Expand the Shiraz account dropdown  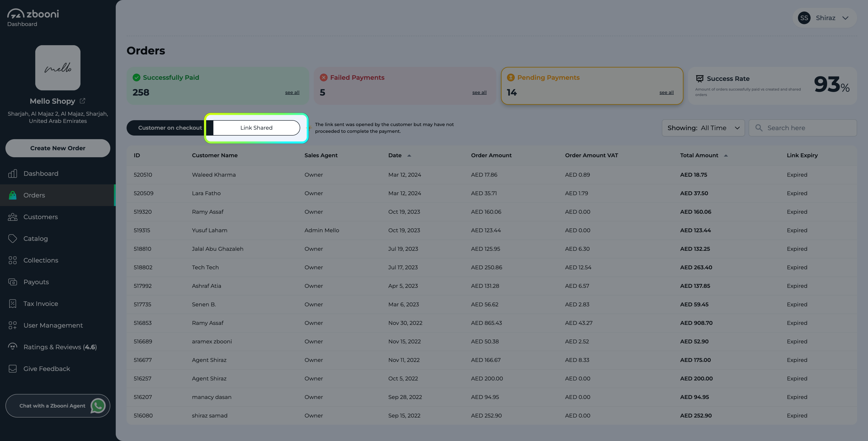(845, 18)
